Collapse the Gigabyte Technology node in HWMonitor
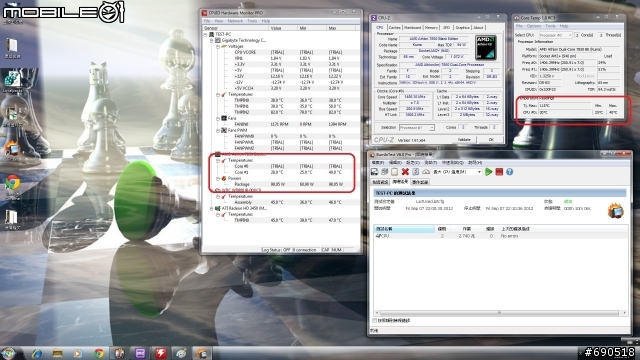The height and width of the screenshot is (360, 640). tap(212, 41)
